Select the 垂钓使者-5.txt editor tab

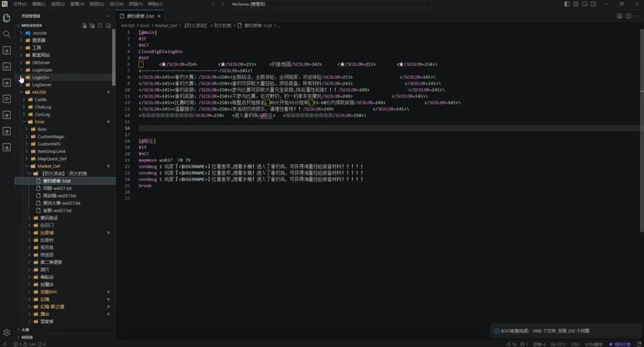click(x=141, y=16)
